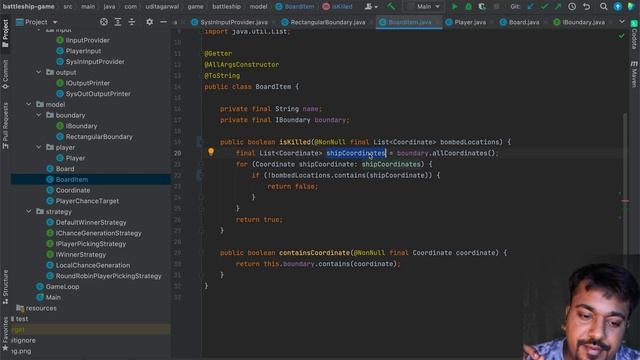640x360 pixels.
Task: Select GameLoop in project tree
Action: coord(62,287)
